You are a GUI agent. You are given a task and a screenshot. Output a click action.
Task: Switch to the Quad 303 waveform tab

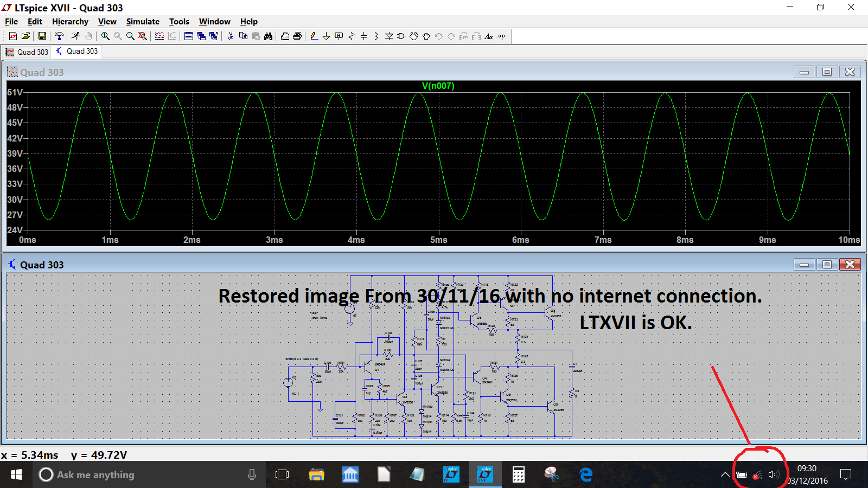pyautogui.click(x=27, y=52)
